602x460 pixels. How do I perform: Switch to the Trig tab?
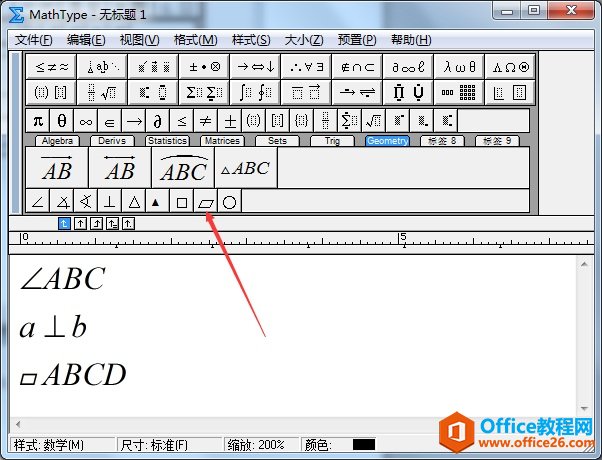332,141
